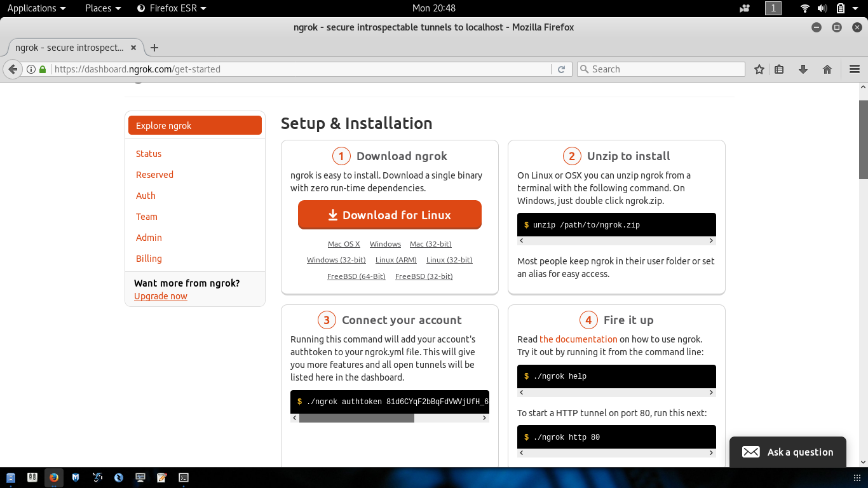Open the clock showing Mon 20:48
Image resolution: width=868 pixels, height=488 pixels.
[434, 8]
